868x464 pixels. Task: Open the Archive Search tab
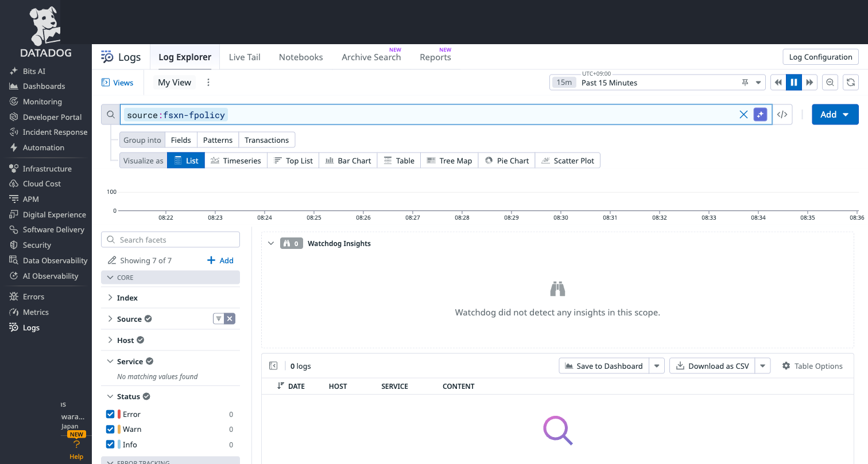tap(371, 57)
